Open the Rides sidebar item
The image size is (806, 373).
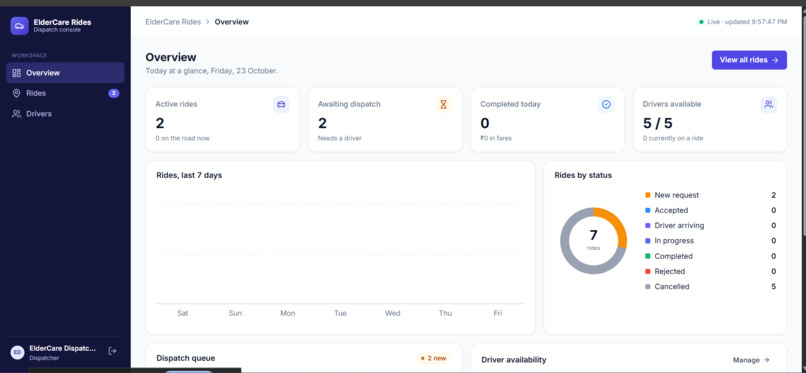point(65,93)
